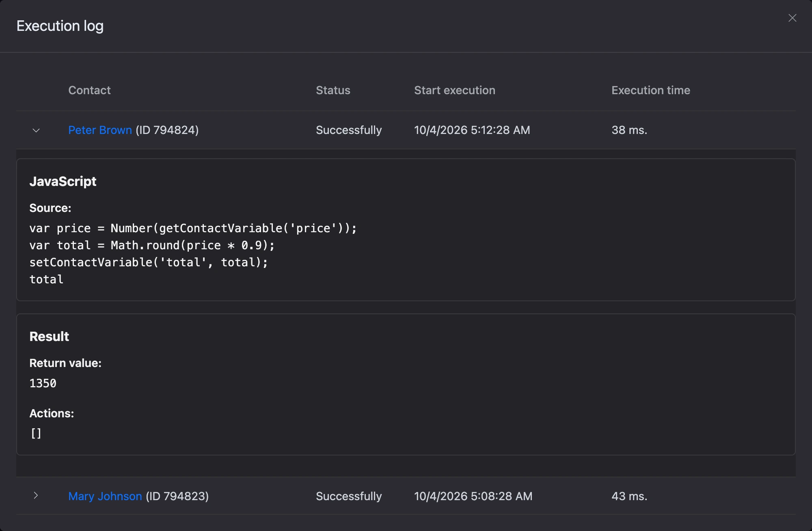Click the (ID 794824) text
Image resolution: width=812 pixels, height=531 pixels.
[x=167, y=130]
